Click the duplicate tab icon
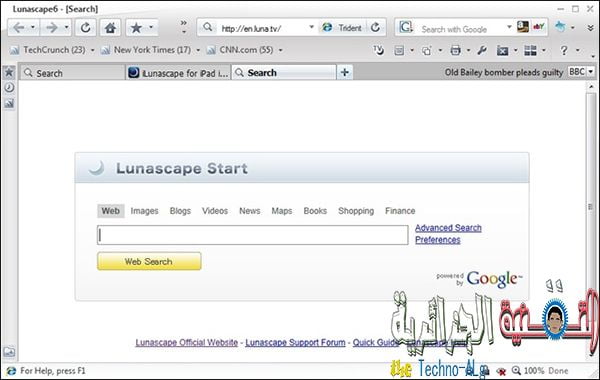Viewport: 600px width, 380px height. (x=426, y=51)
